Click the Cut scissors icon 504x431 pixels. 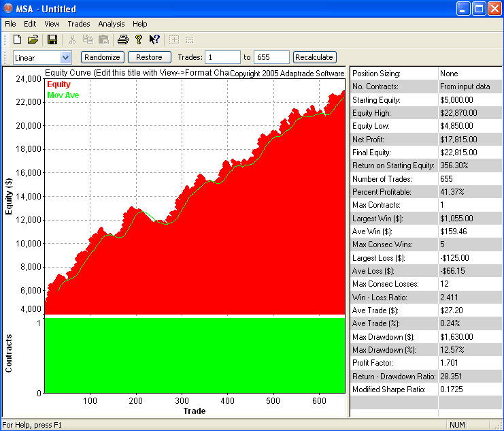[72, 39]
